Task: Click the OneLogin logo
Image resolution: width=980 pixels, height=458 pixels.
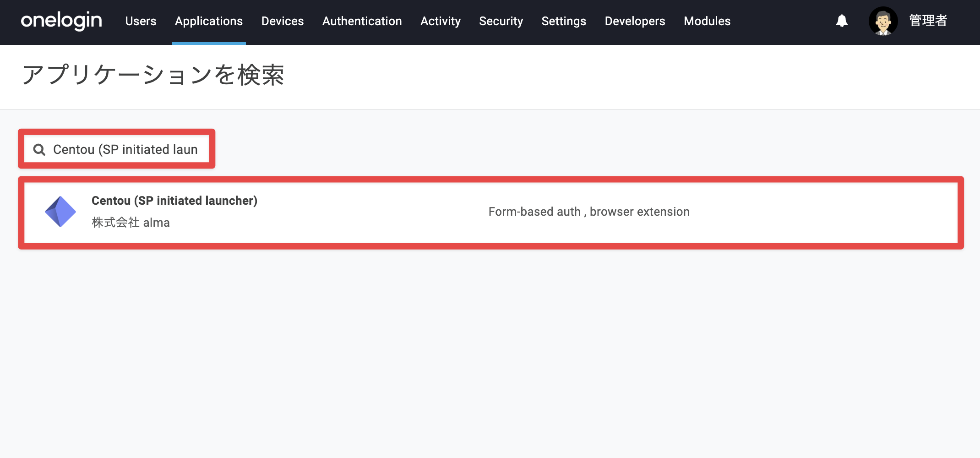Action: coord(61,21)
